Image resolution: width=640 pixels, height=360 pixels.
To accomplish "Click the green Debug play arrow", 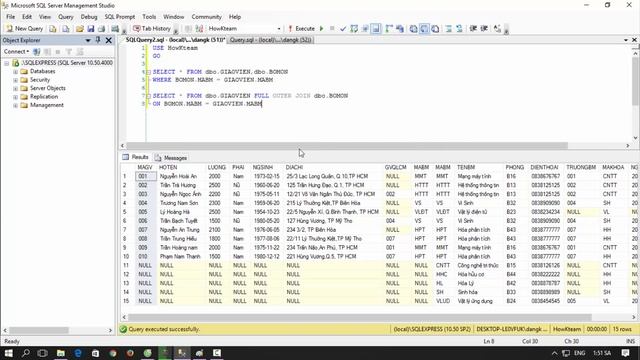I will coord(322,29).
